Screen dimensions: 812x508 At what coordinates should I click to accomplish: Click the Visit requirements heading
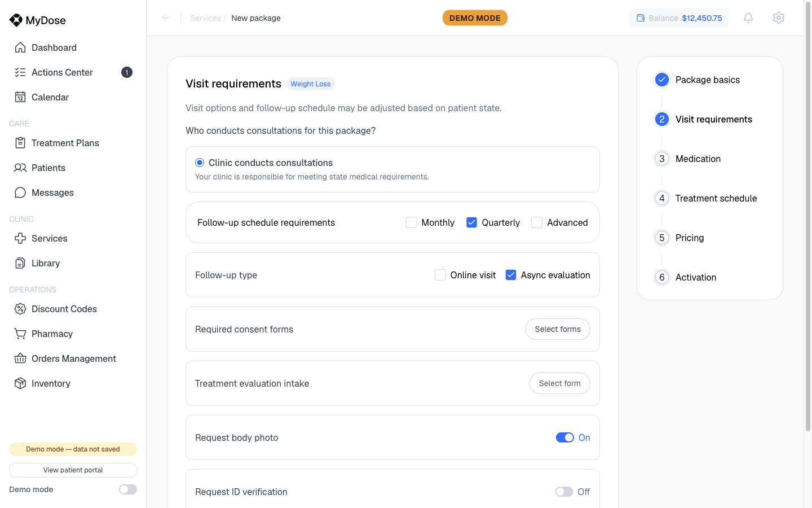click(233, 84)
